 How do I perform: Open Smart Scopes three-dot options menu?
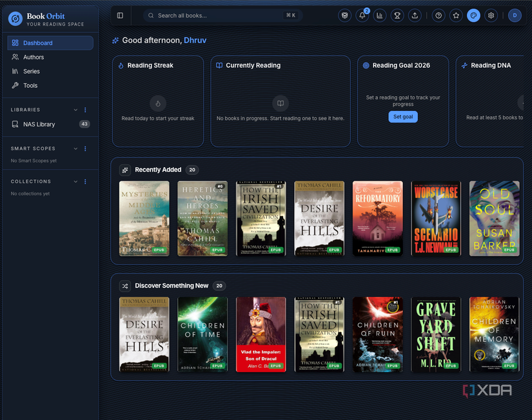coord(85,148)
